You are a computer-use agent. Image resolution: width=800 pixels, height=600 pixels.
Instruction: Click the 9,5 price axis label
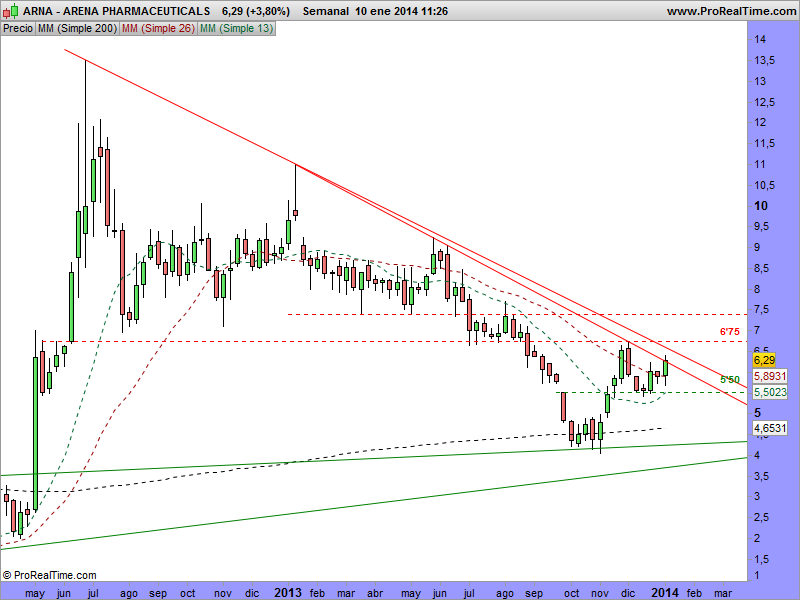[x=764, y=227]
